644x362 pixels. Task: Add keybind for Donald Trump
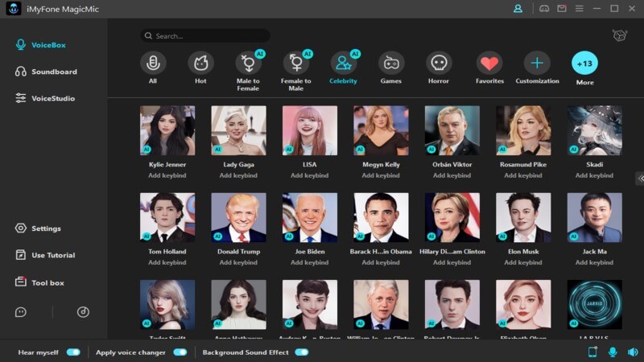238,262
